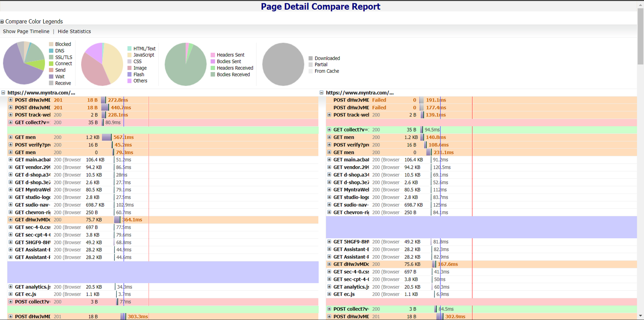Click the Show Page Timeline link

(x=26, y=32)
